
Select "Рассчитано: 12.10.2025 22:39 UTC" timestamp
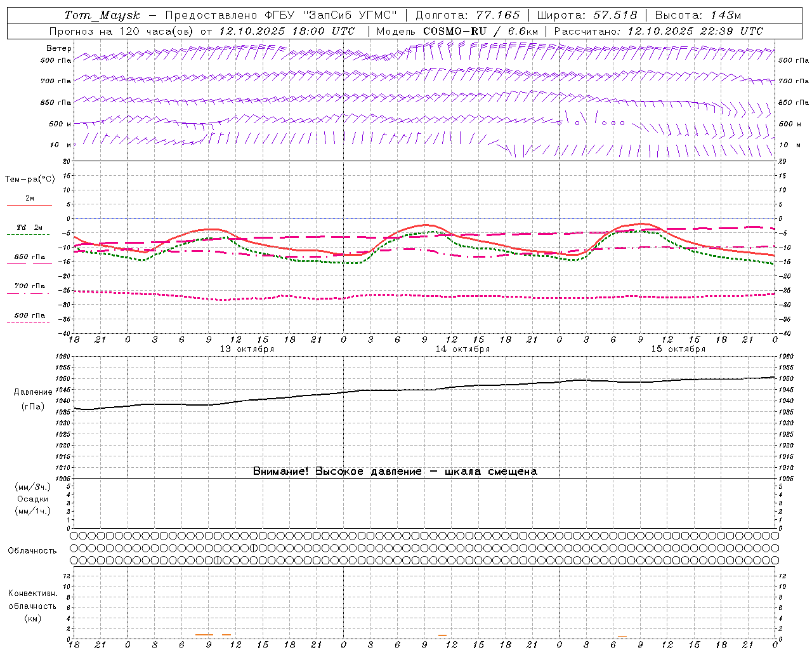[x=658, y=31]
